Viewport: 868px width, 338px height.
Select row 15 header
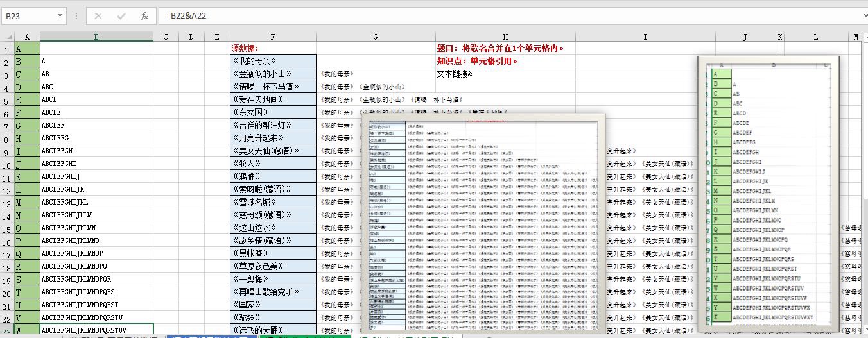pyautogui.click(x=7, y=228)
